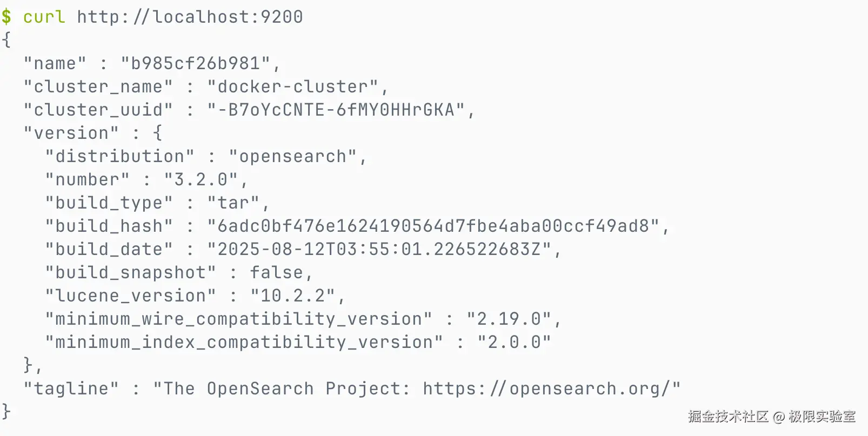Click the build_type value "tar"
The image size is (868, 436).
[233, 203]
